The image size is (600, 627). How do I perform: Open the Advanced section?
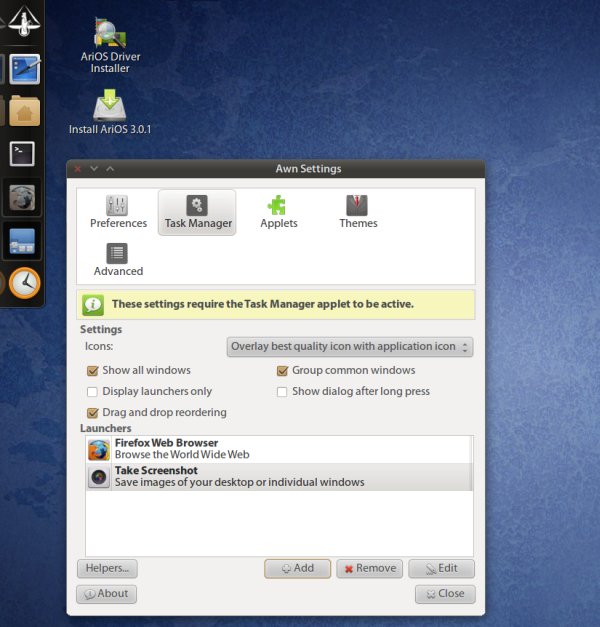[x=118, y=260]
